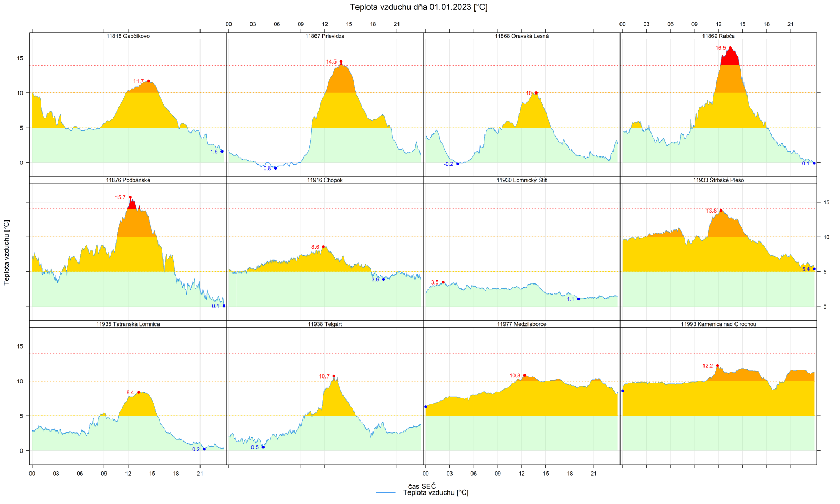Click the red 16.5 maximum marker in Rabča
The height and width of the screenshot is (504, 840).
tap(730, 48)
